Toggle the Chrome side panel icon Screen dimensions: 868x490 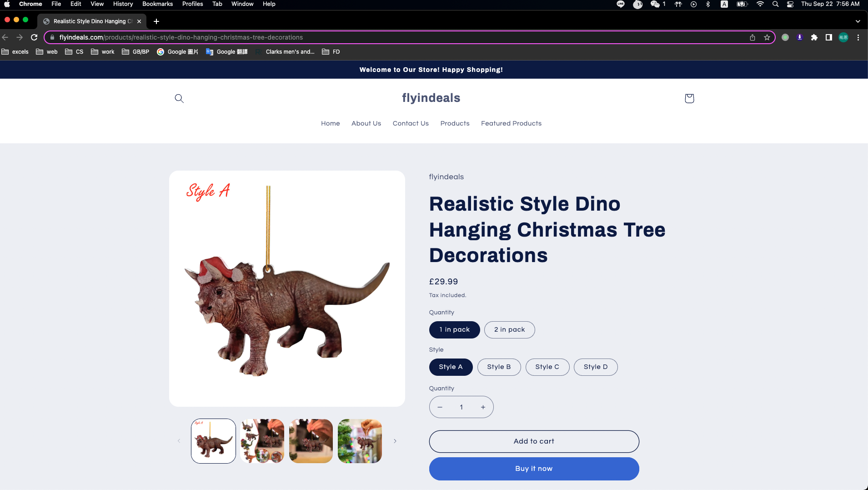click(829, 37)
